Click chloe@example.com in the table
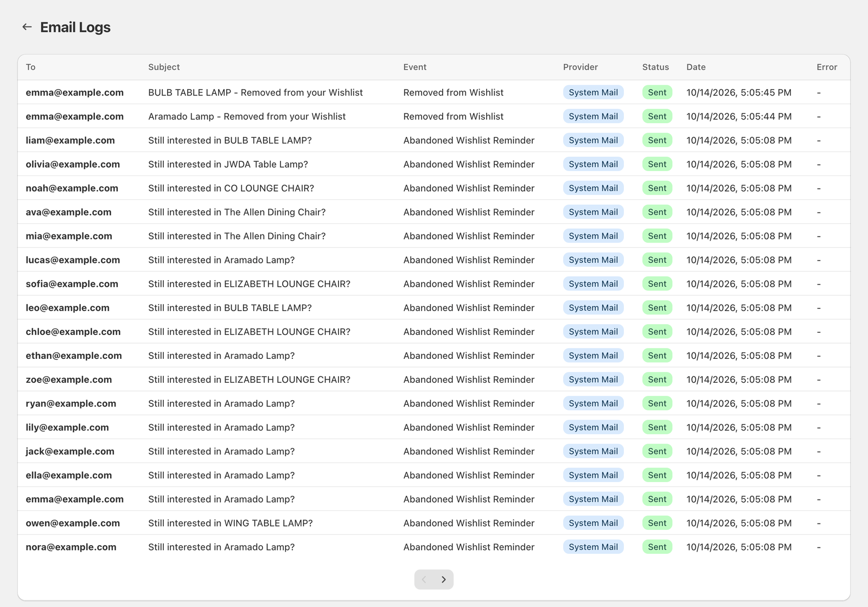 pyautogui.click(x=73, y=331)
